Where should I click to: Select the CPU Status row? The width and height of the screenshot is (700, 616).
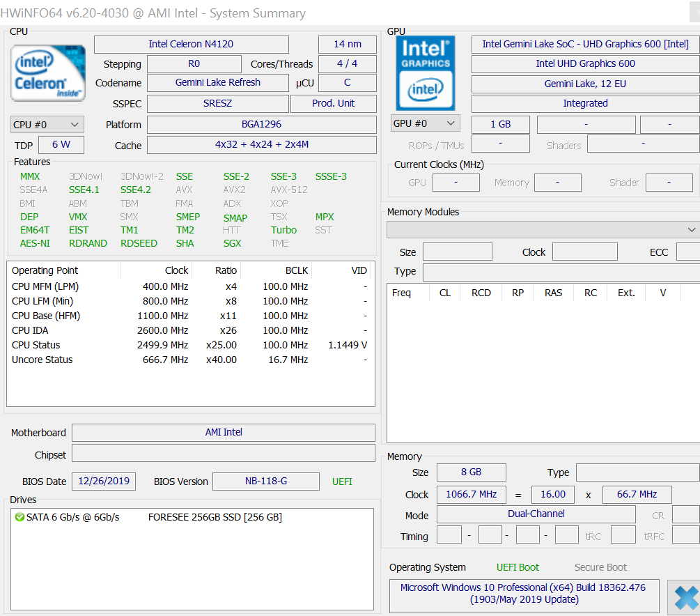tap(191, 346)
